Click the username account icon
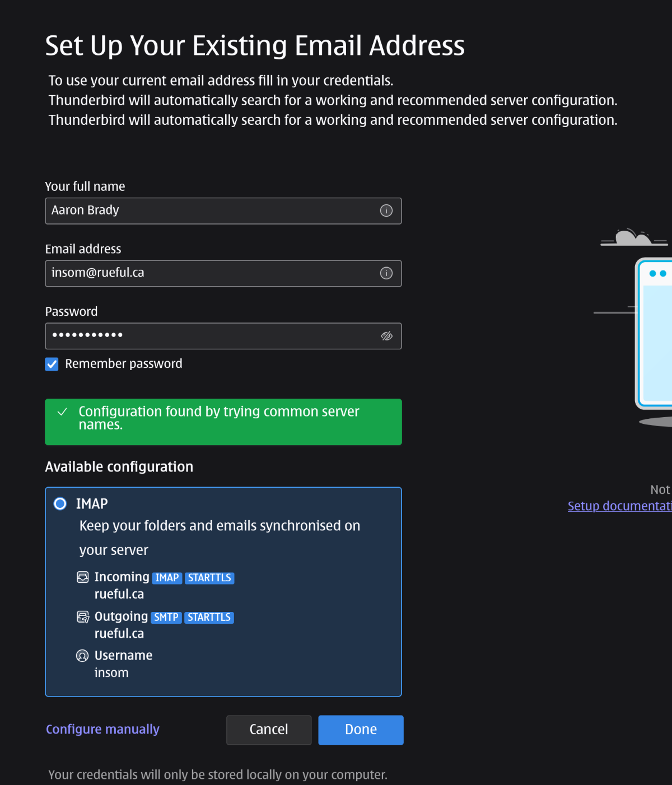Image resolution: width=672 pixels, height=785 pixels. click(83, 655)
